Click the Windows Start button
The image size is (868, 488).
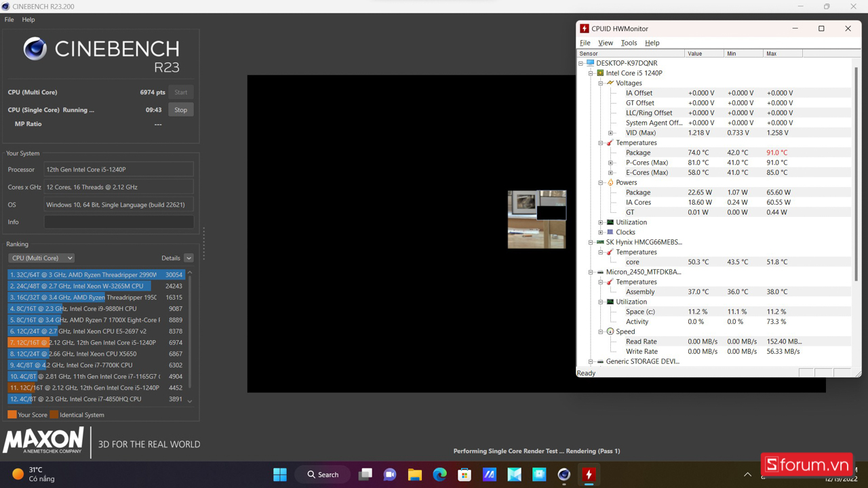(279, 474)
